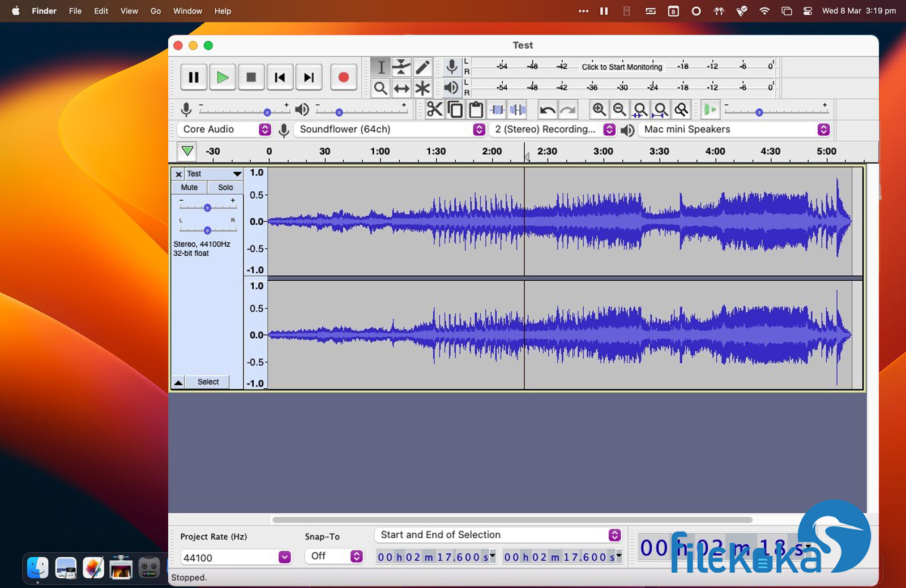This screenshot has height=588, width=906.
Task: Open the selection start time format arrow
Action: [x=493, y=556]
